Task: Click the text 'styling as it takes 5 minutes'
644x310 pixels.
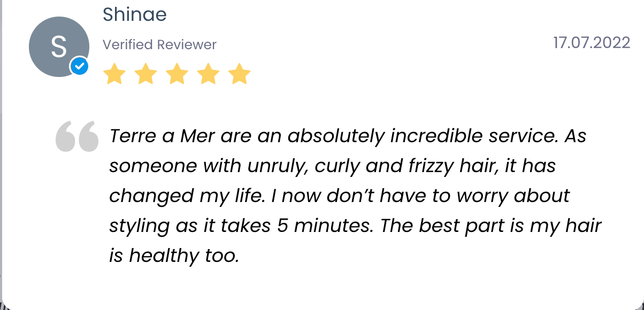Action: (x=240, y=226)
